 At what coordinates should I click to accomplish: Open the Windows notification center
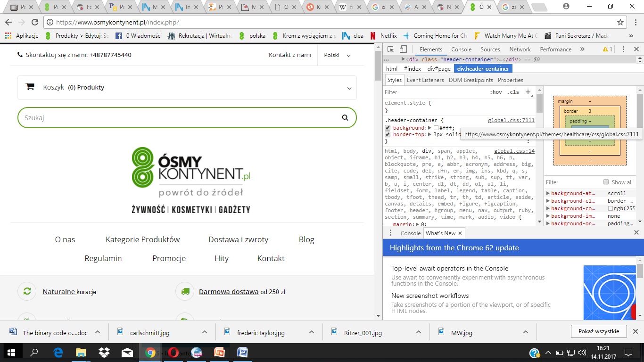pos(628,353)
